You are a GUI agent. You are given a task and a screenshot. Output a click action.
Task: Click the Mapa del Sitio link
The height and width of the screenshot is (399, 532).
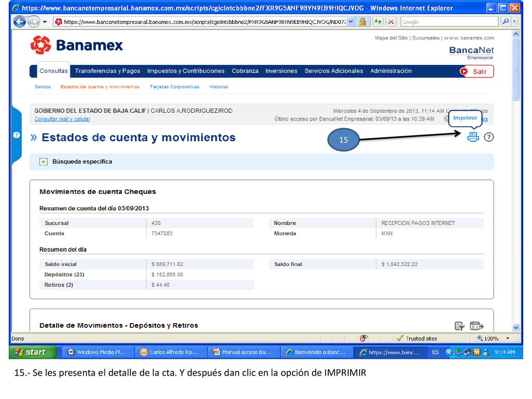[391, 38]
